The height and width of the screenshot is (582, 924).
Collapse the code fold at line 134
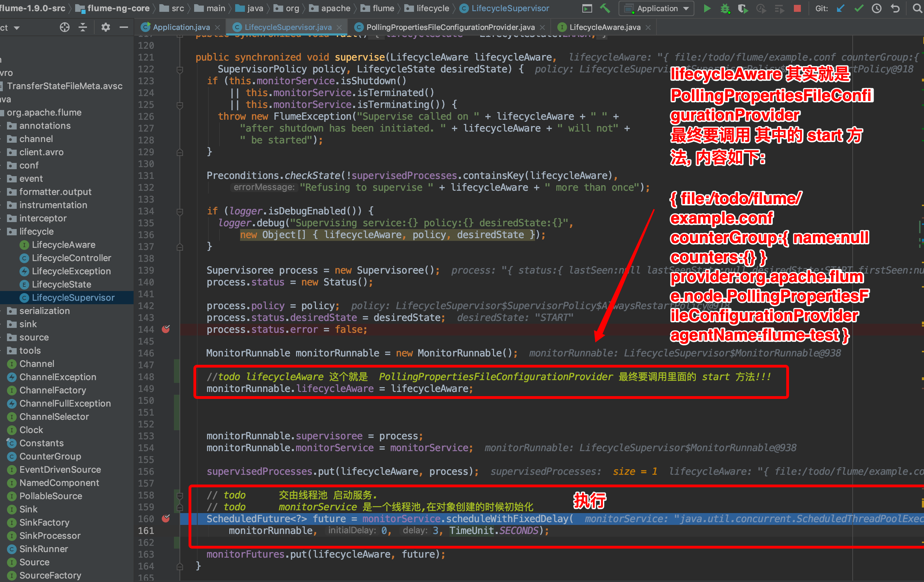coord(180,211)
